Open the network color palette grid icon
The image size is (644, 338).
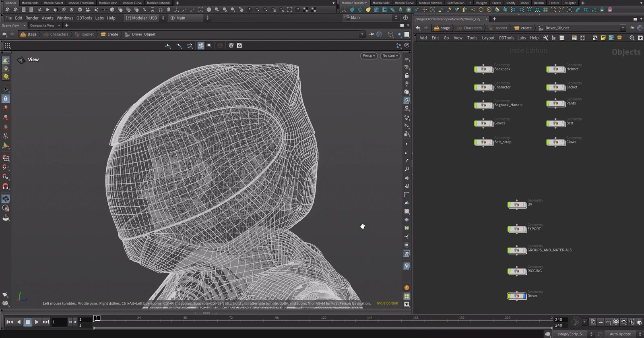[x=574, y=38]
